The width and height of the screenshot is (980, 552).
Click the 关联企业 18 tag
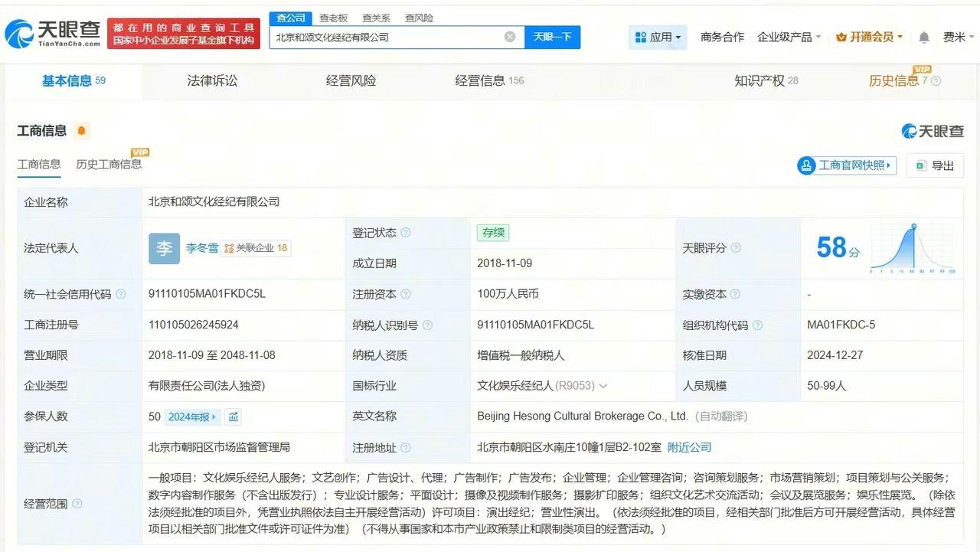point(256,248)
